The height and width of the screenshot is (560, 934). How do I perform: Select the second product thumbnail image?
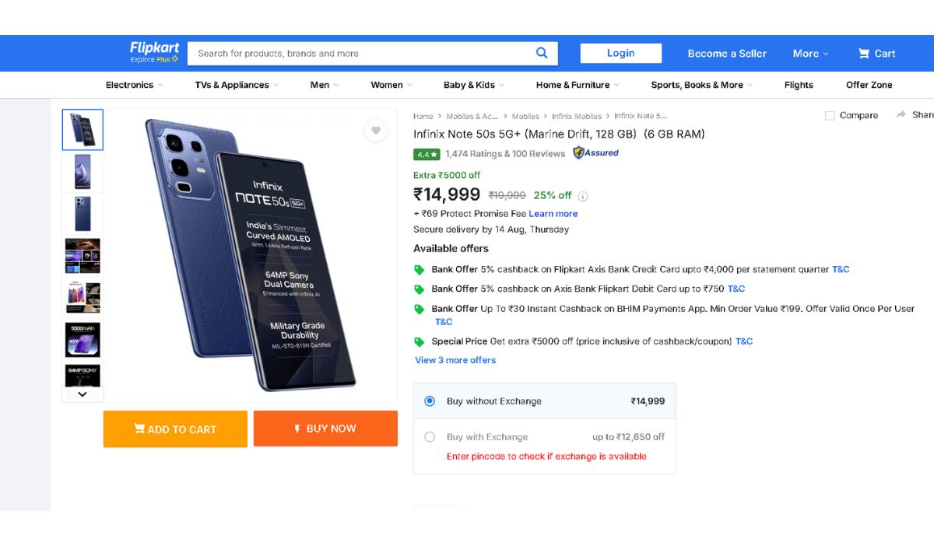pyautogui.click(x=83, y=171)
